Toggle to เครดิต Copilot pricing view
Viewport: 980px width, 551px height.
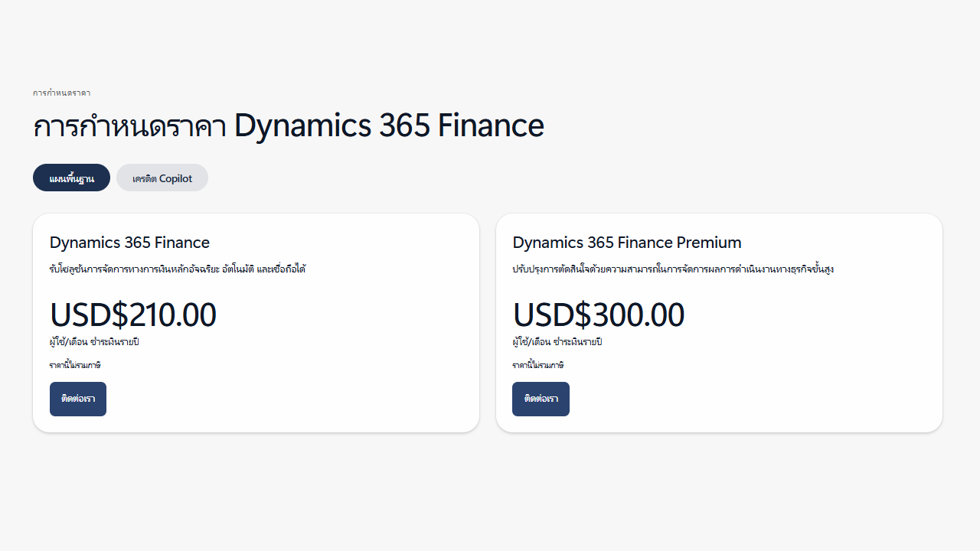click(x=162, y=178)
